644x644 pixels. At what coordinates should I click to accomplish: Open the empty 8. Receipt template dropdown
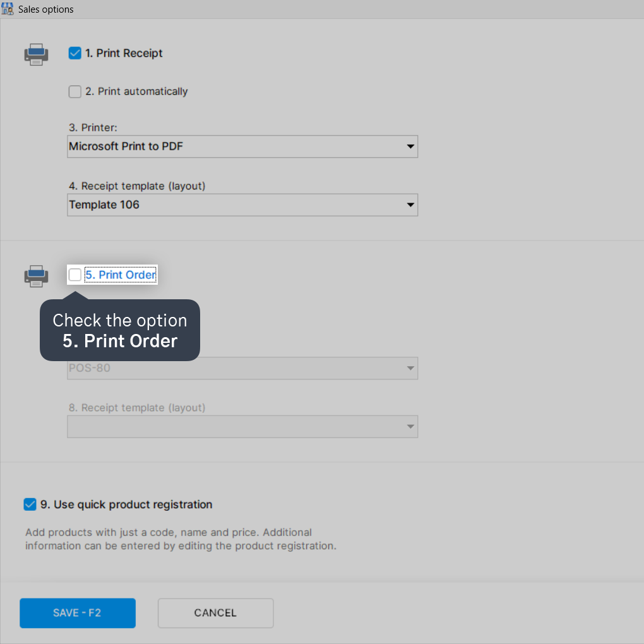242,427
